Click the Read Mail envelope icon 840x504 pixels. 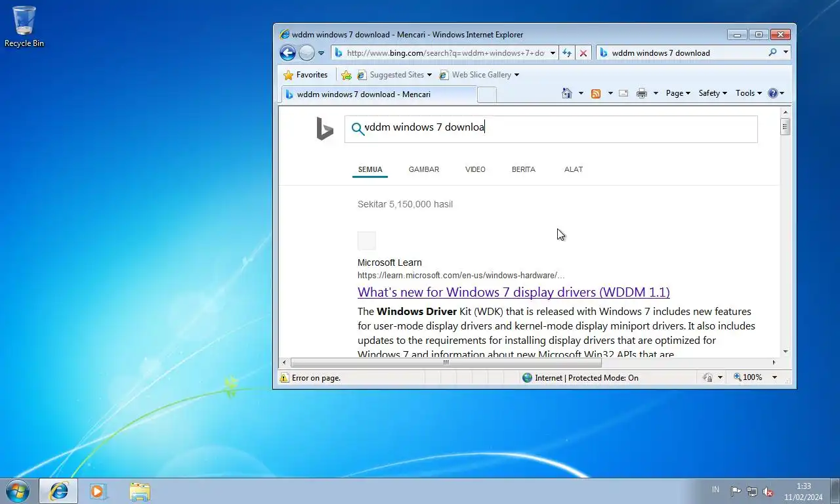pyautogui.click(x=623, y=93)
